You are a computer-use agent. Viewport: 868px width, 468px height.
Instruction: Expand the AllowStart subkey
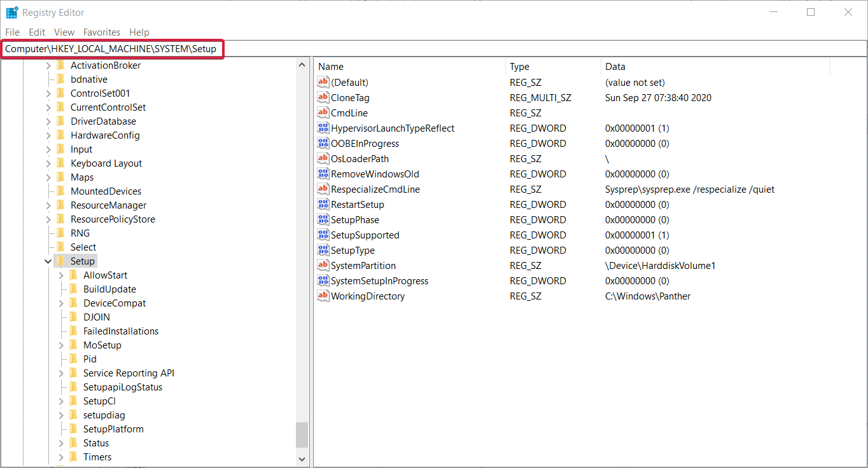pos(61,275)
